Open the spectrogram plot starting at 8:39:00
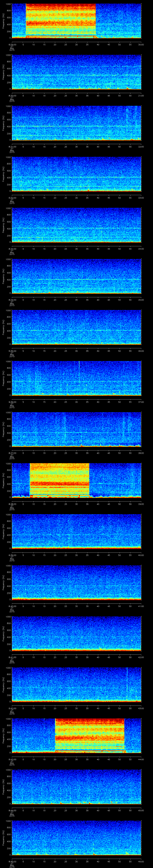The height and width of the screenshot is (868, 153). coord(76,531)
